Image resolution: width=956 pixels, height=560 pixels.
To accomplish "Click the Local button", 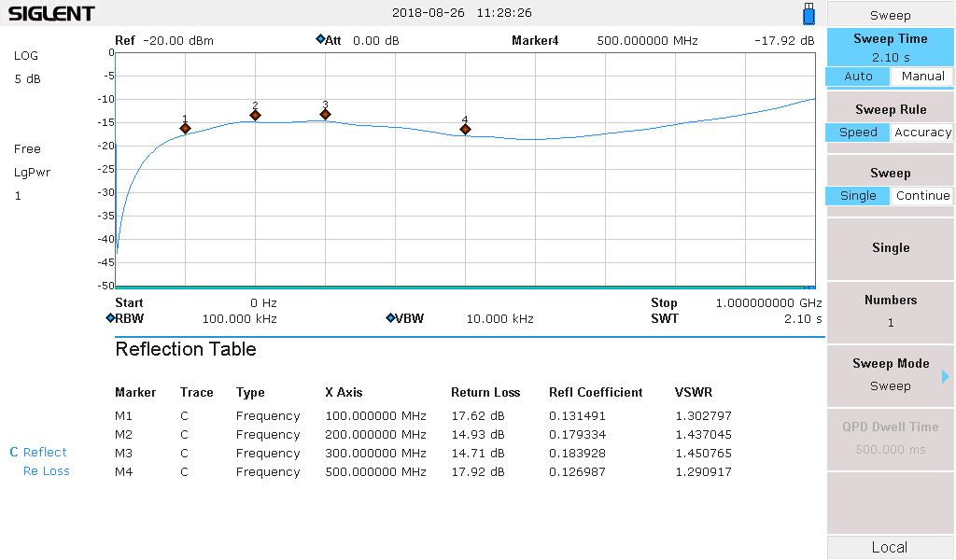I will pyautogui.click(x=890, y=547).
